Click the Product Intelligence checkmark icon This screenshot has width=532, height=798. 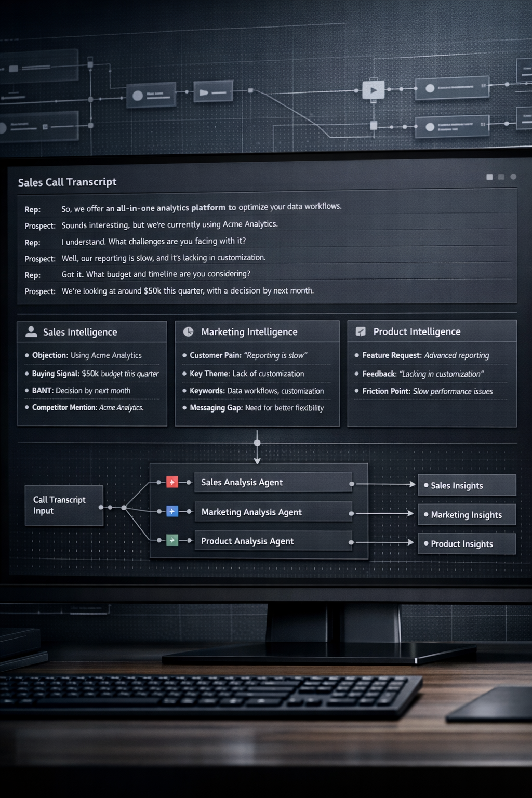point(361,331)
